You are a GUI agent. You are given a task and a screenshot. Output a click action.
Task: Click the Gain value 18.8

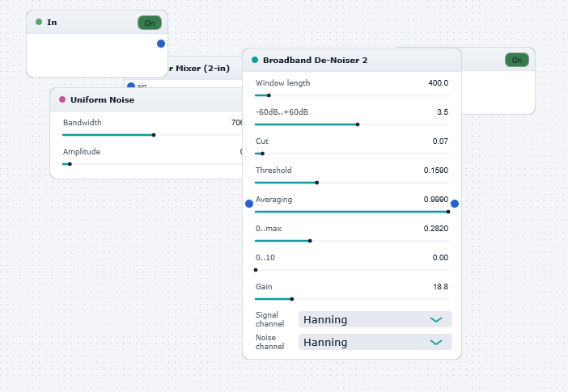440,287
